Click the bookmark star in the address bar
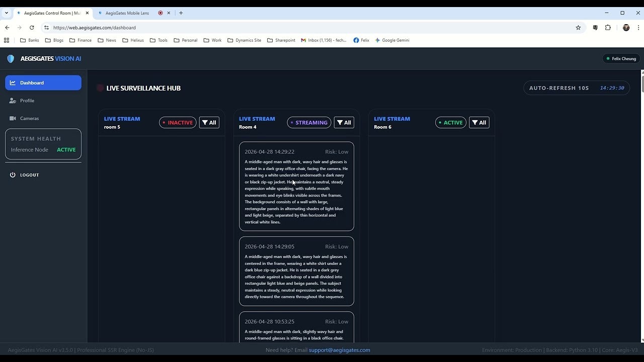The image size is (644, 362). point(578,28)
